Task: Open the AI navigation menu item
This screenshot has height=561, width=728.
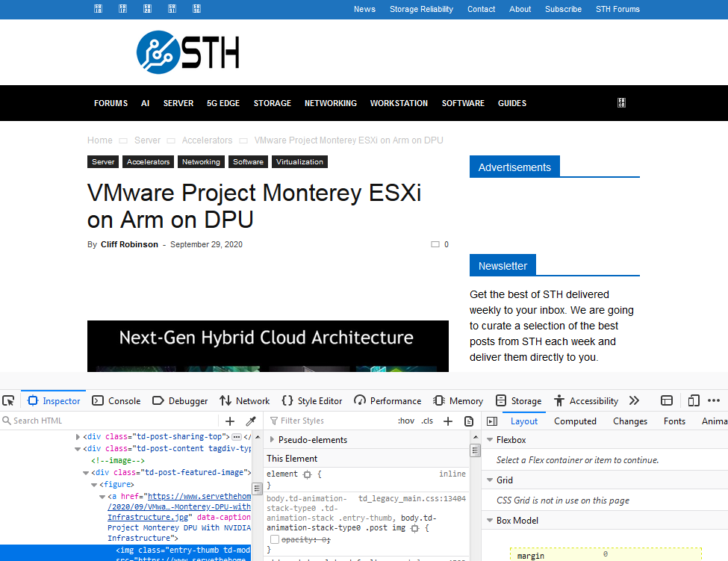Action: [146, 103]
